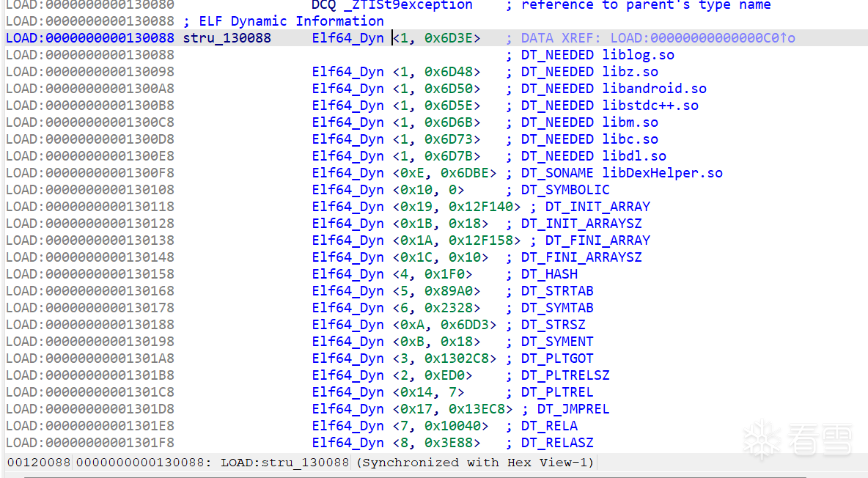The image size is (868, 478).
Task: Click the 0x89A0 DT_STRTAB value
Action: (449, 291)
